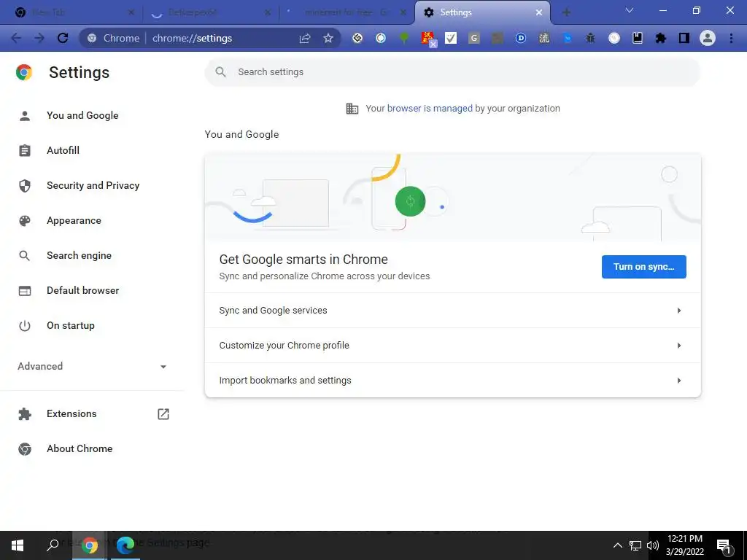The height and width of the screenshot is (560, 747).
Task: Select You and Google in sidebar
Action: tap(82, 115)
